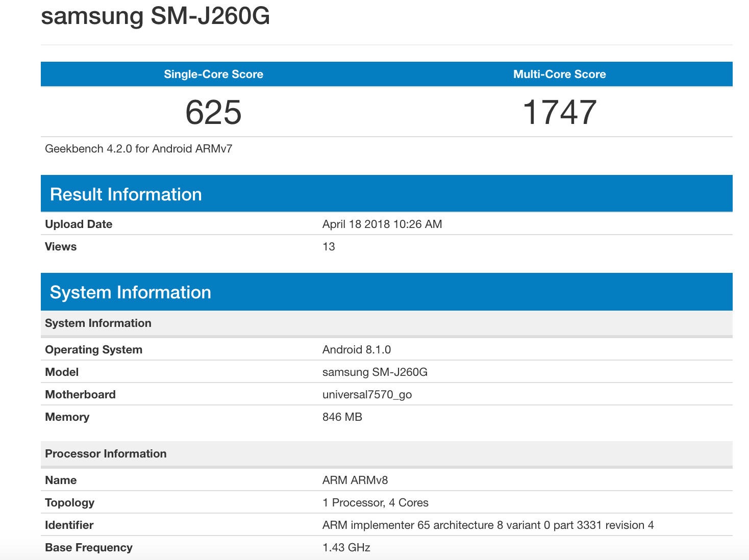Image resolution: width=749 pixels, height=560 pixels.
Task: Select the Single-Core Score column header
Action: [213, 74]
